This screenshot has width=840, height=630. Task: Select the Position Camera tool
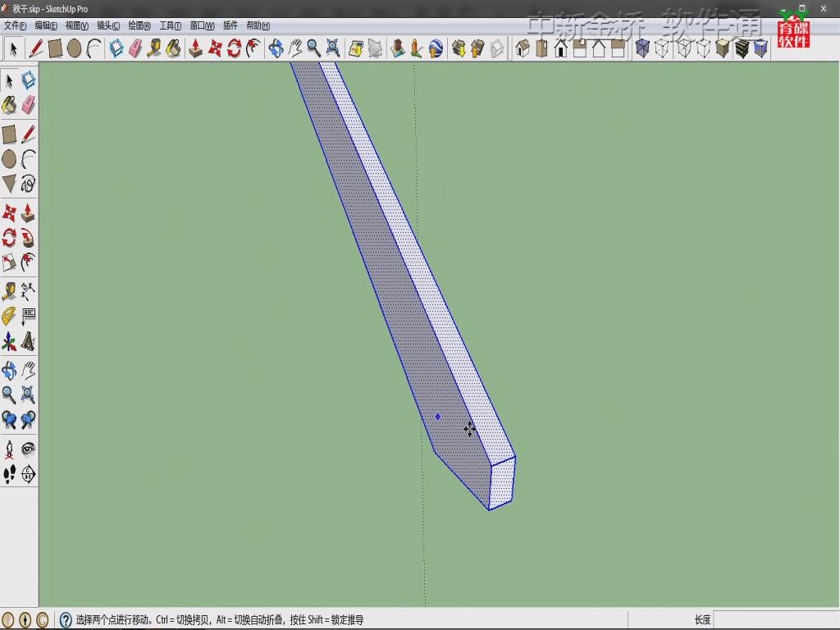(x=9, y=449)
